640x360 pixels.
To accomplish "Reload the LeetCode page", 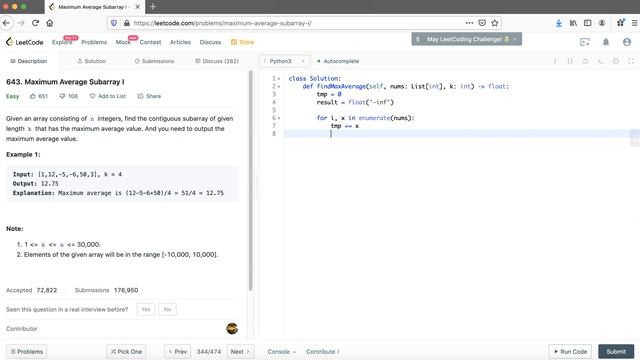I will pos(36,23).
